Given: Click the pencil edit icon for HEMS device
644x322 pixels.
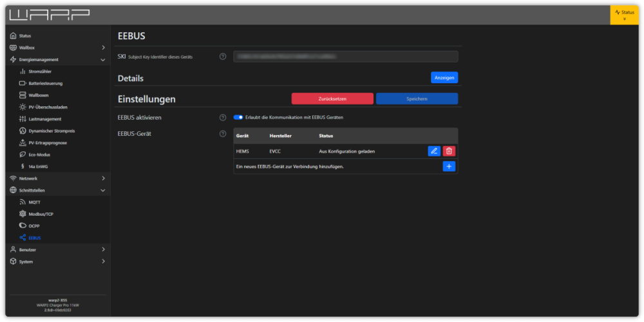Looking at the screenshot, I should [434, 151].
